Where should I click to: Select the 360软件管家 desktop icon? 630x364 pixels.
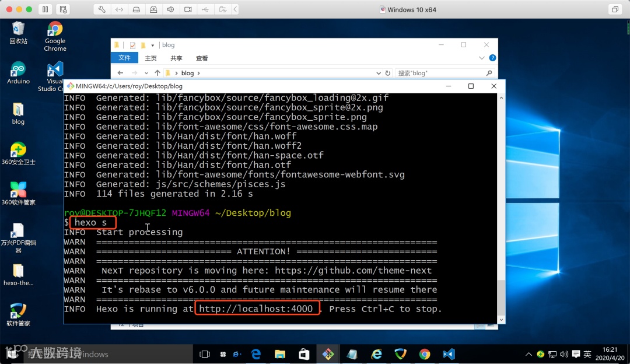click(x=18, y=194)
